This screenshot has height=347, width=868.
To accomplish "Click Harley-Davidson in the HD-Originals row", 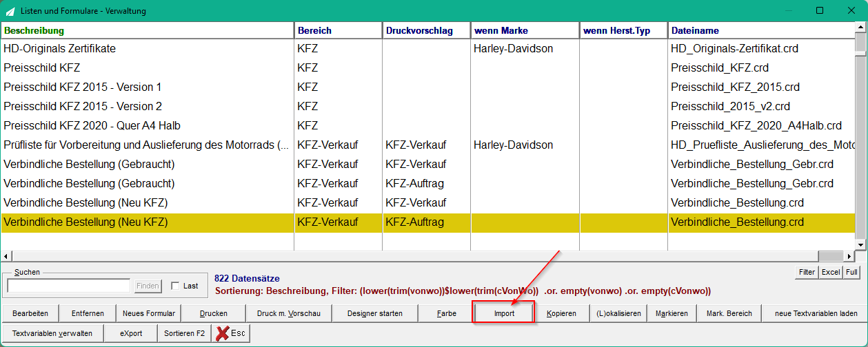I will [x=513, y=49].
